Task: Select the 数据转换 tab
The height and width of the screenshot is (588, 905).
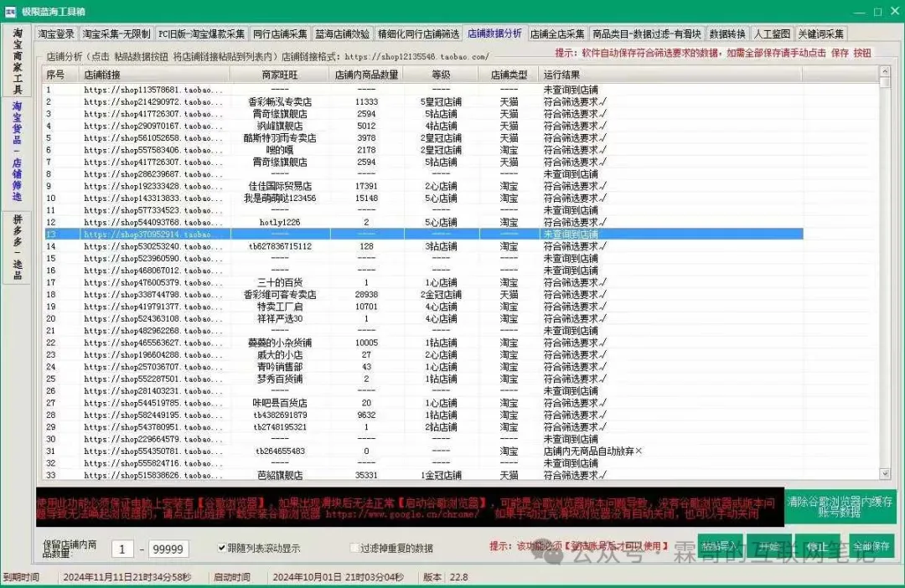Action: tap(727, 34)
